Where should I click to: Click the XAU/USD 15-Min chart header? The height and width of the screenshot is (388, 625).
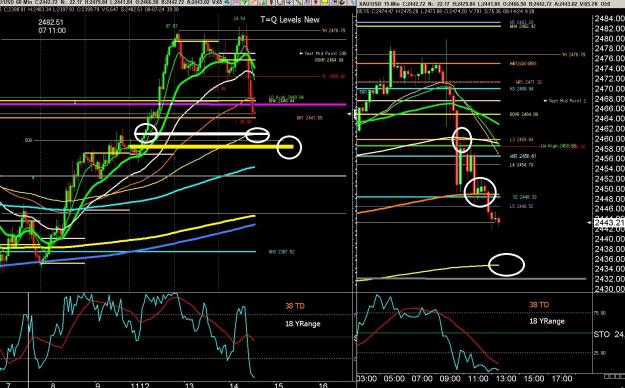click(x=483, y=4)
